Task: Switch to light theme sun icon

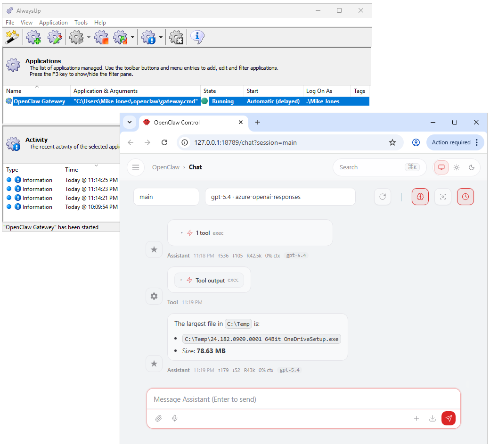Action: pyautogui.click(x=456, y=167)
